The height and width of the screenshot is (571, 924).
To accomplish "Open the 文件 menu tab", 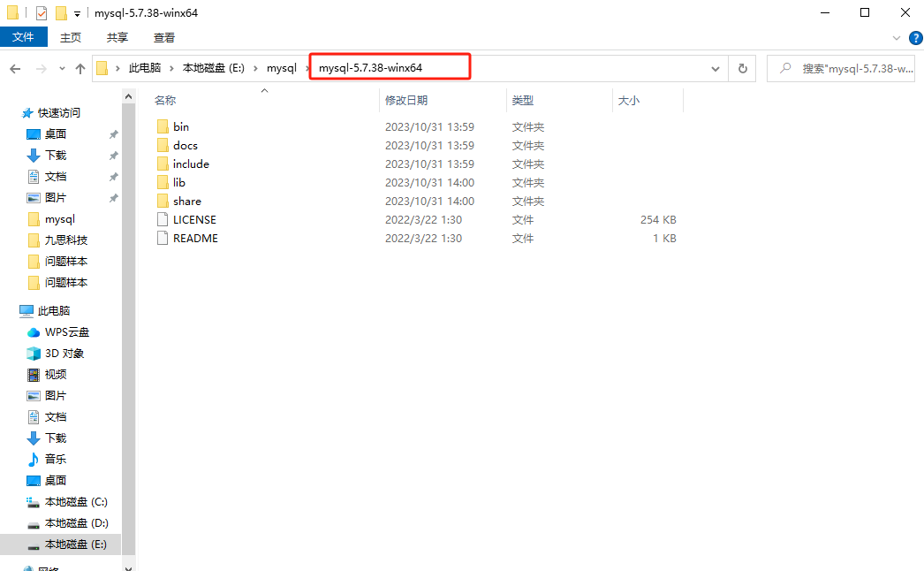I will click(x=24, y=37).
